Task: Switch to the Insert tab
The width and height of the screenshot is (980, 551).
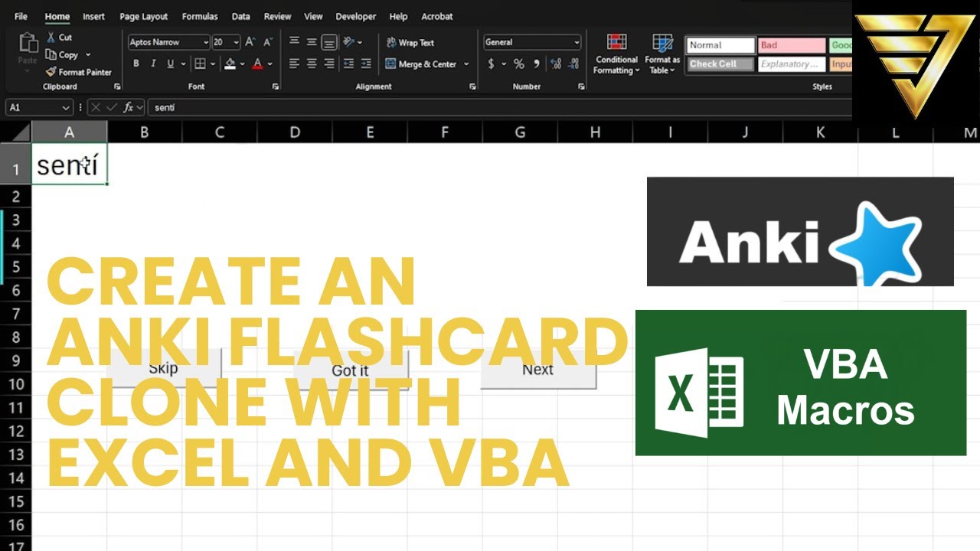Action: pyautogui.click(x=94, y=16)
